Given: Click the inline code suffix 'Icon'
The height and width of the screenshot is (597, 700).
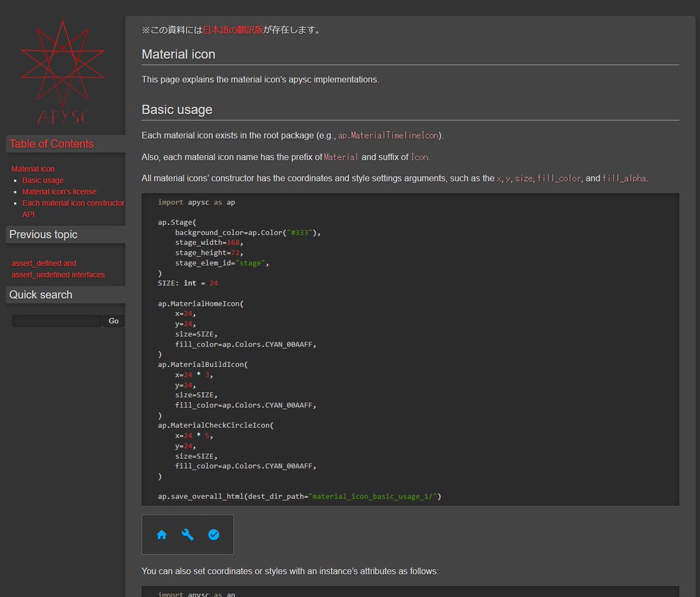Looking at the screenshot, I should pos(419,157).
